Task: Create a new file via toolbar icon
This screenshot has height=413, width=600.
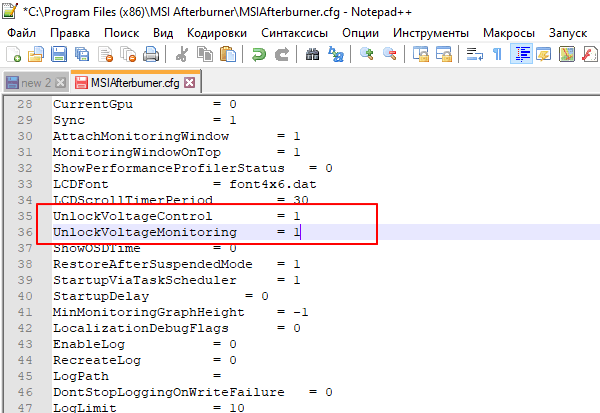Action: click(13, 54)
